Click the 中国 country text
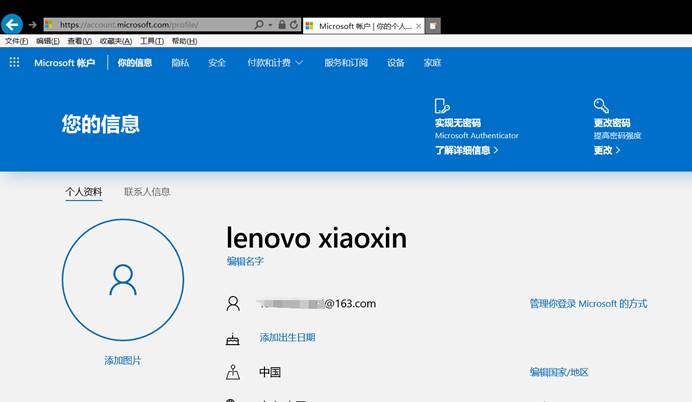The height and width of the screenshot is (402, 692). (270, 372)
